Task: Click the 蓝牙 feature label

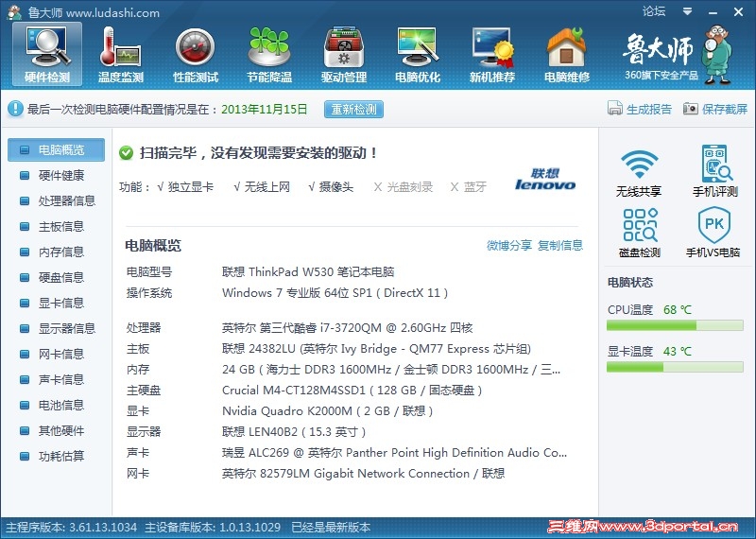Action: 475,186
